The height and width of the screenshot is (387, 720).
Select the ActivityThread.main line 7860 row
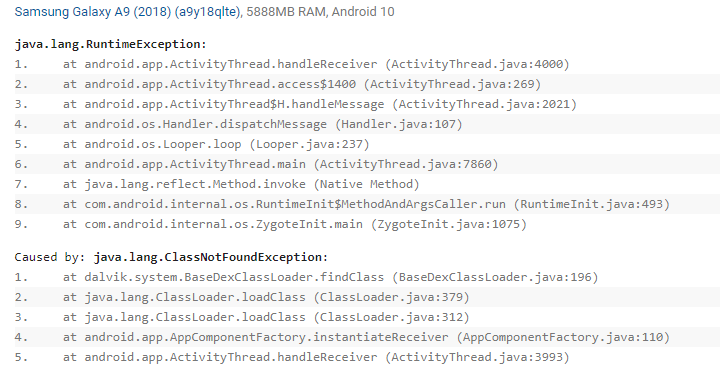pos(367,164)
